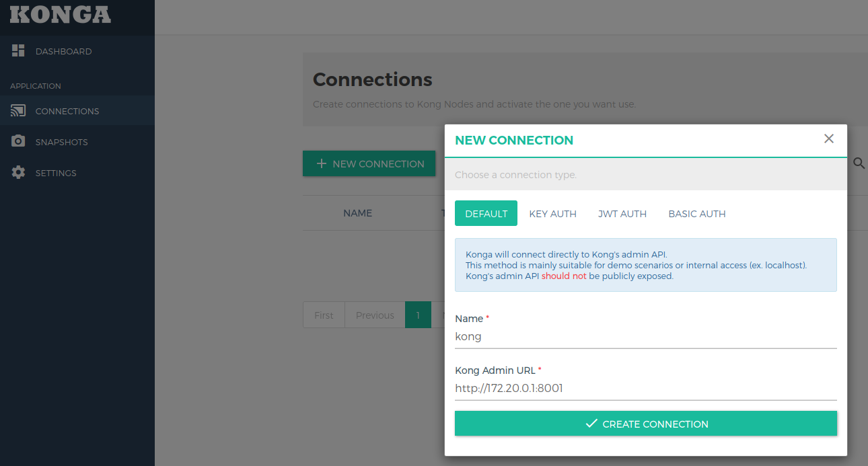The height and width of the screenshot is (466, 868).
Task: Click the Create Connection button
Action: [646, 424]
